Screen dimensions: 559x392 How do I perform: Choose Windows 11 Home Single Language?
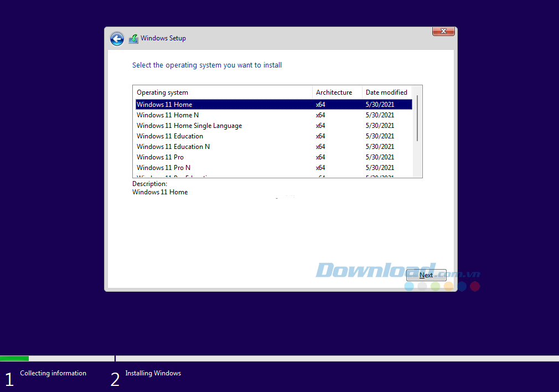tap(274, 126)
